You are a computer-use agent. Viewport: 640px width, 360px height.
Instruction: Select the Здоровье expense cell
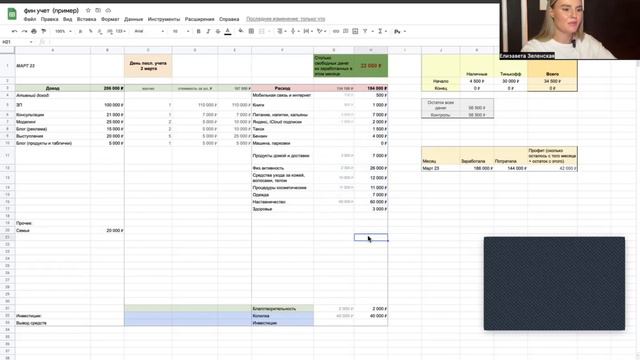click(x=282, y=209)
